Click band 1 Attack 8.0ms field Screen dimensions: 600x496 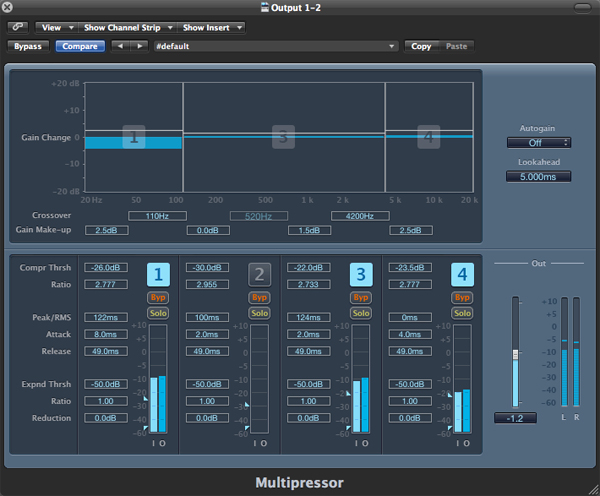(x=106, y=334)
